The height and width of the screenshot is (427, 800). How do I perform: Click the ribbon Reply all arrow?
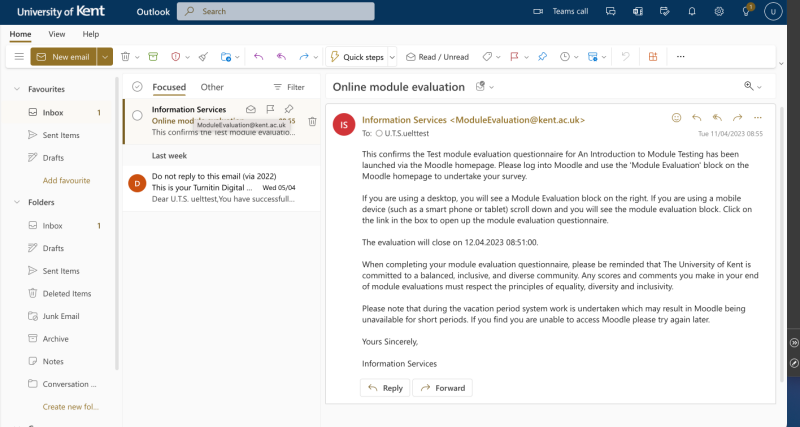[x=281, y=57]
